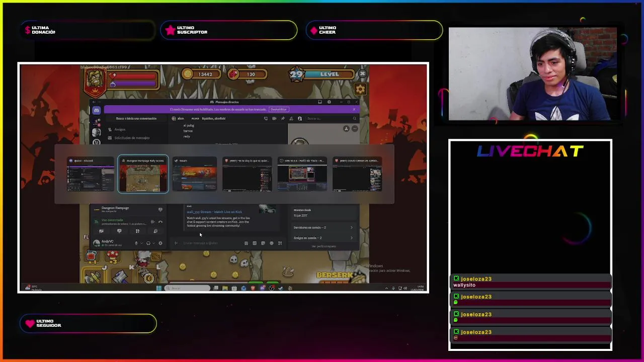Start a voice call with alon
This screenshot has height=362, width=644.
coord(266,119)
